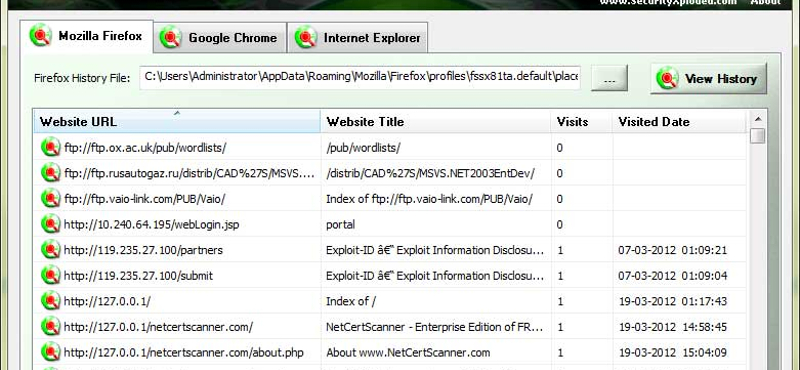The width and height of the screenshot is (800, 370).
Task: Sort by Website URL column header
Action: click(x=177, y=121)
